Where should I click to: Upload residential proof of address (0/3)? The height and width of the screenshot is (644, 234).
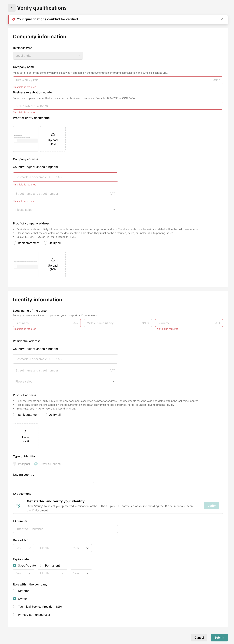[26, 436]
